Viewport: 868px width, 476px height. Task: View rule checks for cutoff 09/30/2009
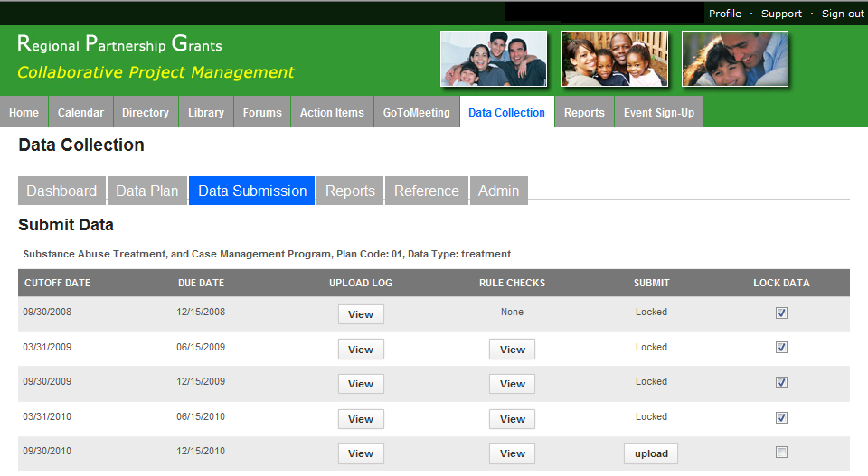coord(512,384)
